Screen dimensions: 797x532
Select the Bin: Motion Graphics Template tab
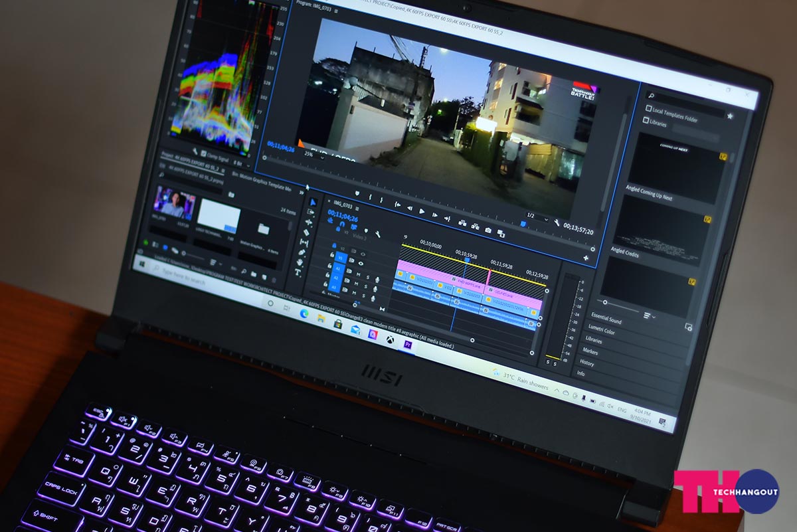(261, 182)
